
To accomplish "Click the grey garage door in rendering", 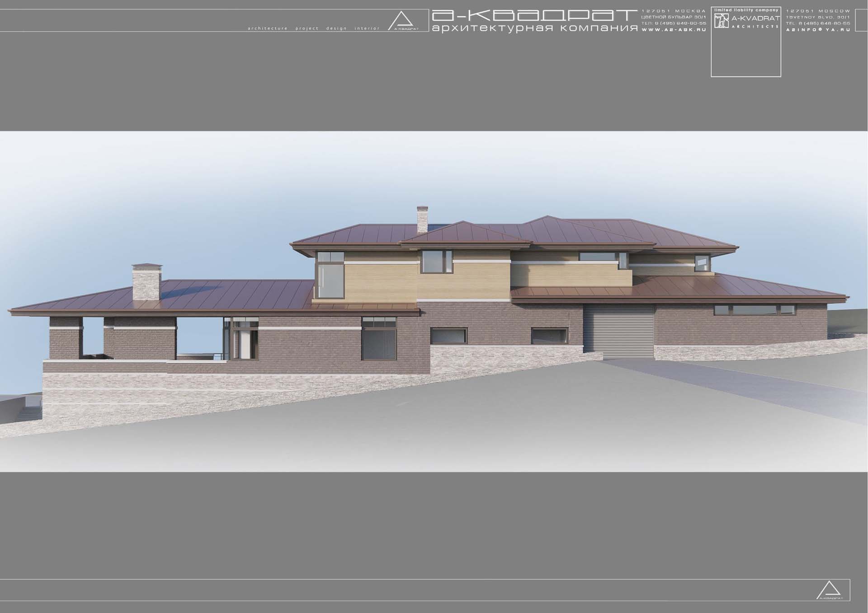I will 618,331.
